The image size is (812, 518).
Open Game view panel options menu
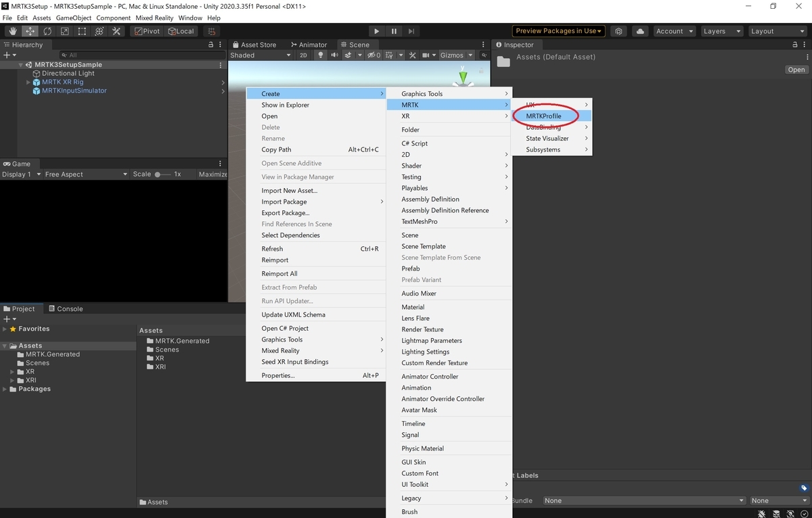pyautogui.click(x=221, y=164)
